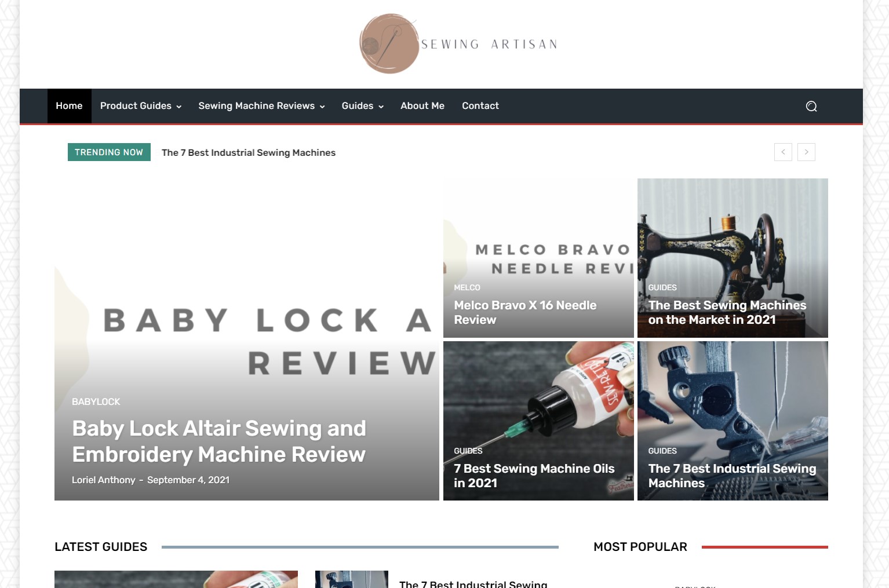889x588 pixels.
Task: Show next trending article arrow
Action: (806, 152)
